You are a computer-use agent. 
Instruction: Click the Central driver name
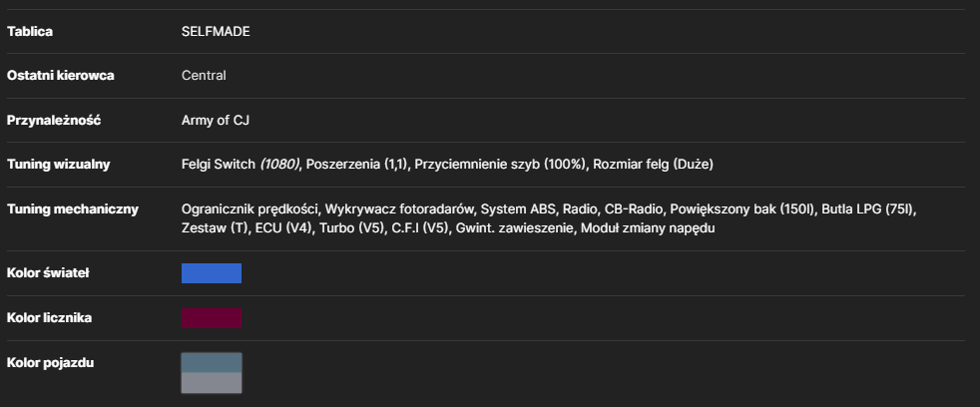[204, 76]
